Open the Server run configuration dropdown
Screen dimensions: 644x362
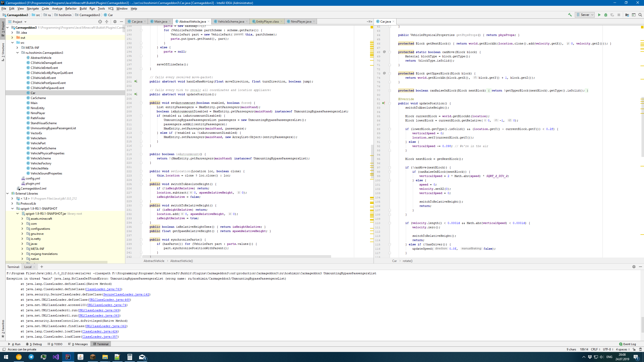click(x=585, y=15)
